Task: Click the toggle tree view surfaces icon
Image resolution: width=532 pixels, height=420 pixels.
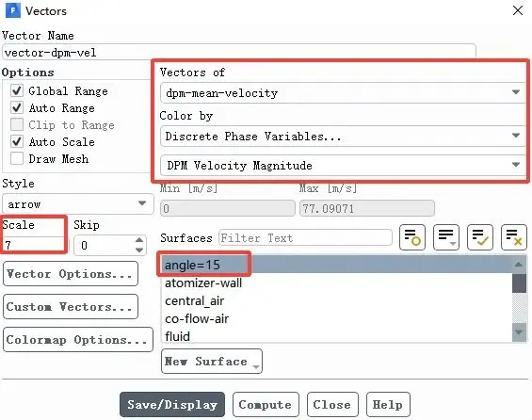Action: pyautogui.click(x=412, y=237)
